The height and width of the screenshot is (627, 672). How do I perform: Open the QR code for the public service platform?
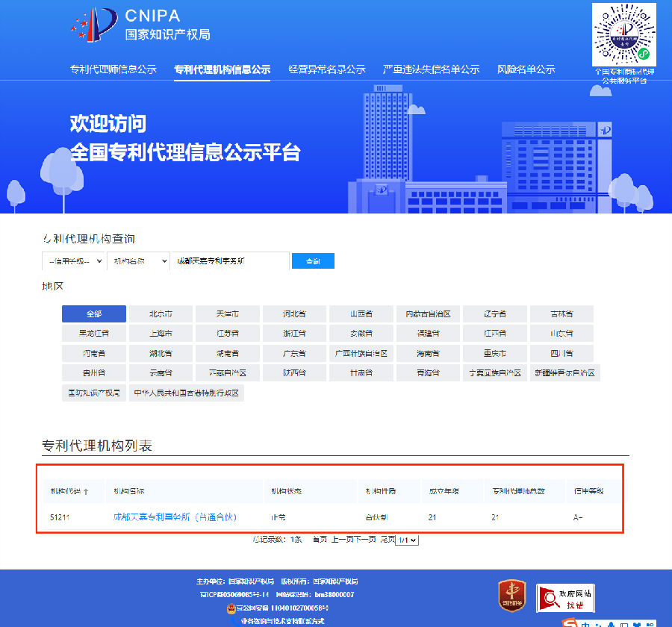click(x=624, y=35)
